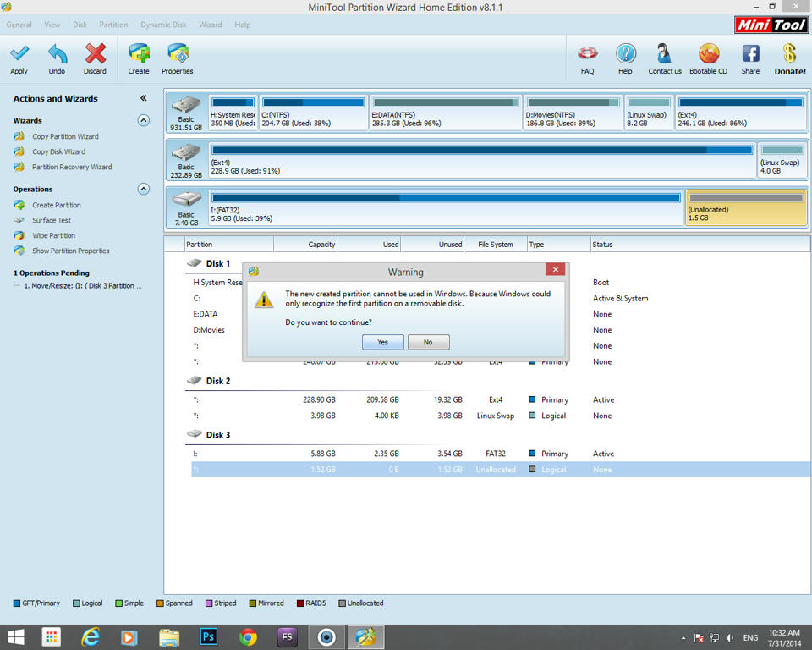Open Photoshop from the taskbar

[208, 636]
